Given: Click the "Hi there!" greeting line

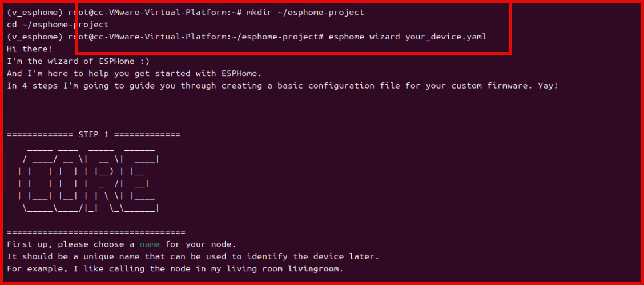Looking at the screenshot, I should click(x=29, y=49).
